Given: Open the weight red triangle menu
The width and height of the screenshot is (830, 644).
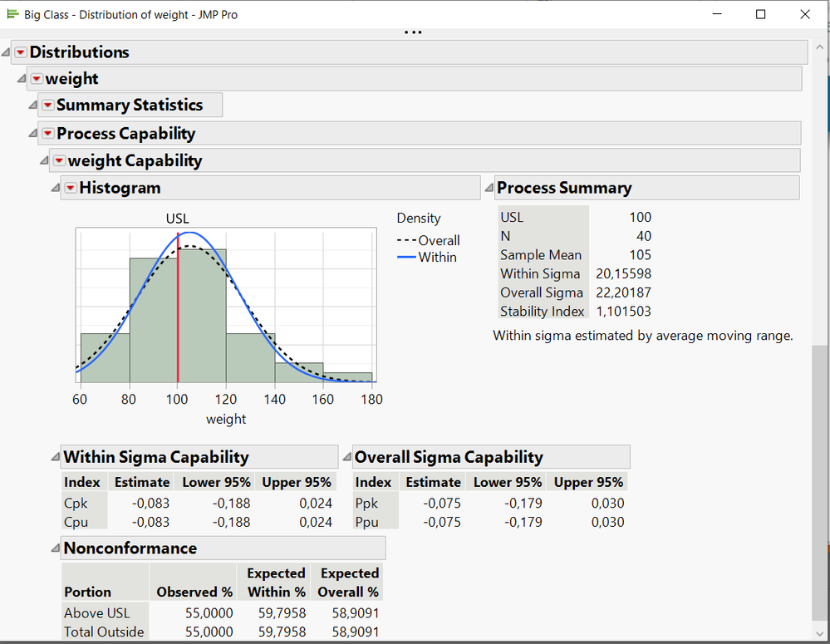Looking at the screenshot, I should (x=37, y=79).
